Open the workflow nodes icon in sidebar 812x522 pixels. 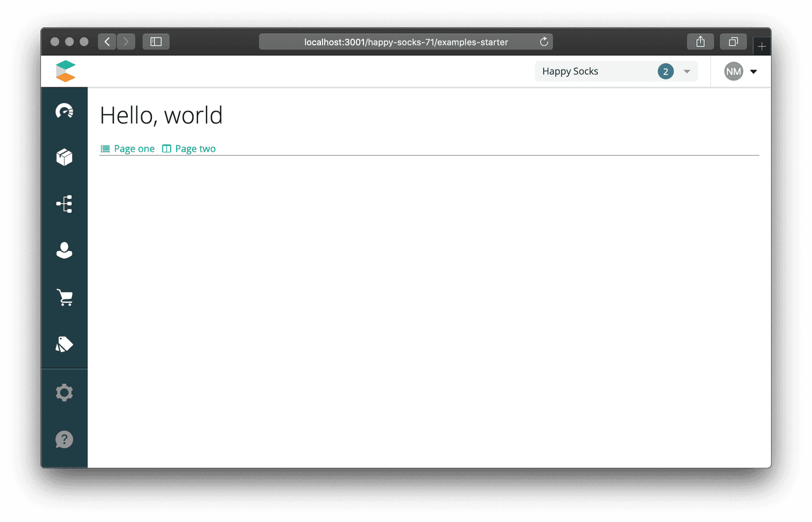point(64,204)
